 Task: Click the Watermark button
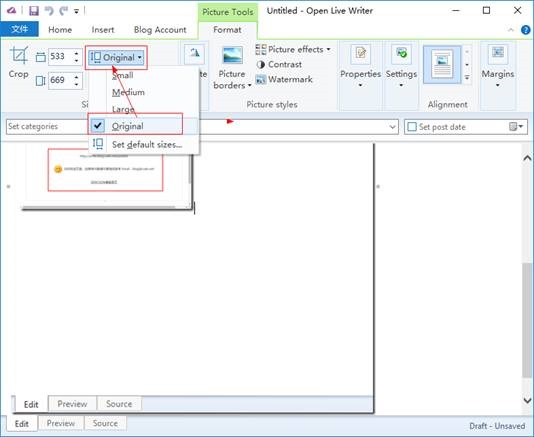pos(284,79)
